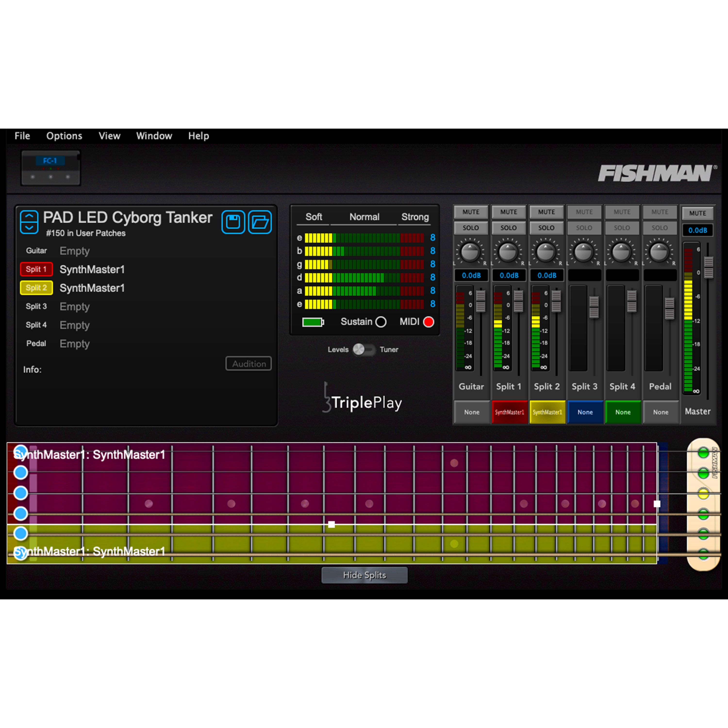Click the Hide Splits button

[x=364, y=575]
